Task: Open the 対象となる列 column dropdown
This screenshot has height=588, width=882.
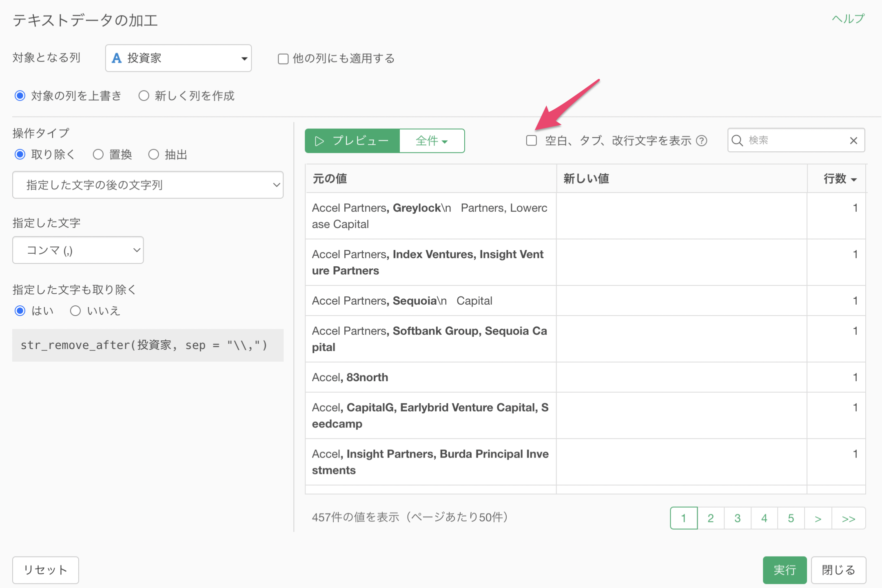Action: tap(178, 58)
